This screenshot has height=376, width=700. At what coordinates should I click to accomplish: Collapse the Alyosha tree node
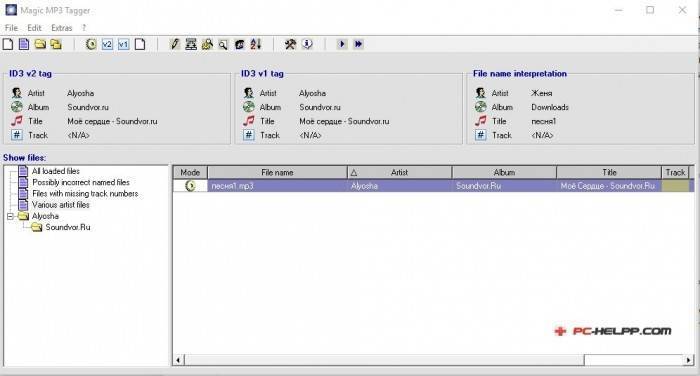click(x=10, y=216)
